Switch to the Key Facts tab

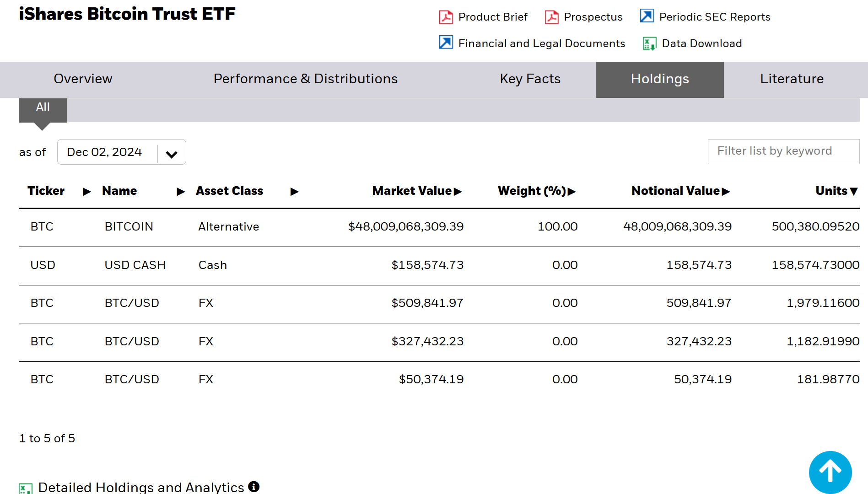530,79
